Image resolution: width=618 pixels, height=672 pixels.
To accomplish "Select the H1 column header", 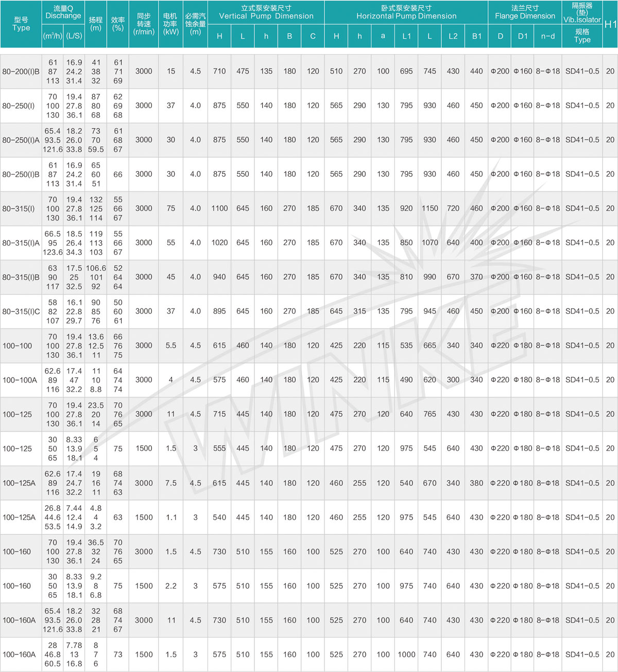I will click(610, 24).
